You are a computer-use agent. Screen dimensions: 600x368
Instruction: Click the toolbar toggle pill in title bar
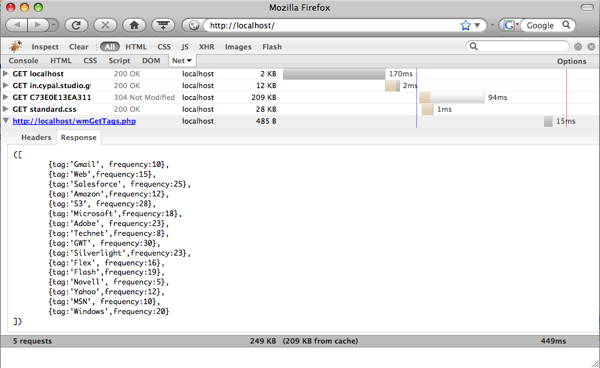tap(587, 7)
